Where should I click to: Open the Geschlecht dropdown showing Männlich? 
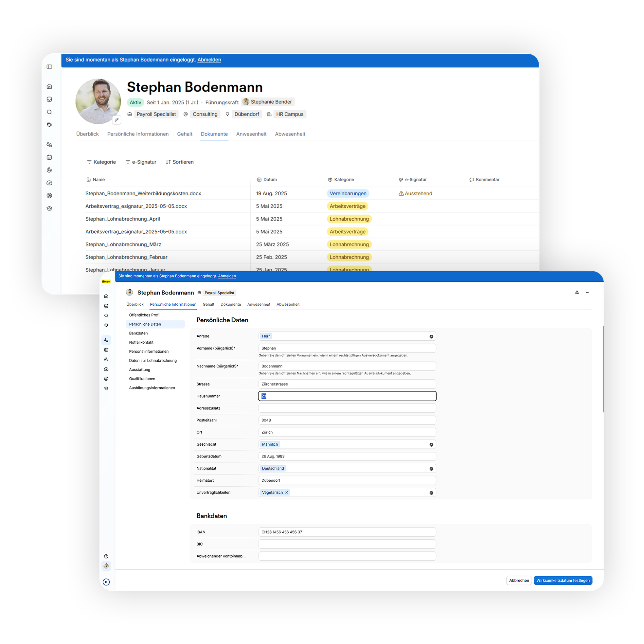point(347,444)
